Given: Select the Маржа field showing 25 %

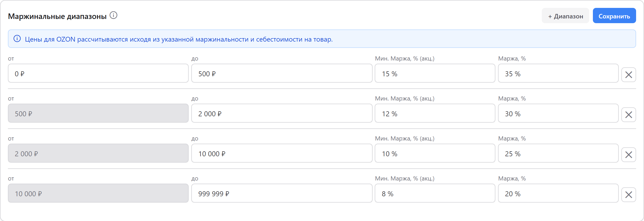Looking at the screenshot, I should pyautogui.click(x=558, y=153).
